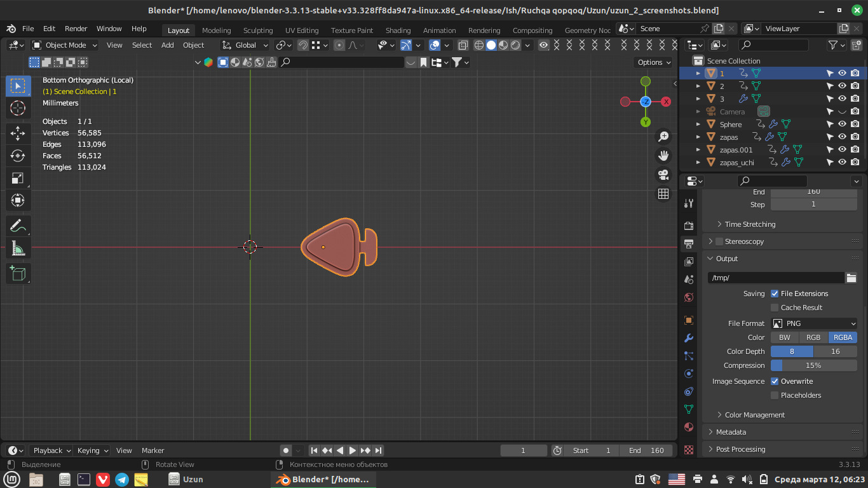This screenshot has height=488, width=868.
Task: Switch to the Sculpting workspace tab
Action: (258, 30)
